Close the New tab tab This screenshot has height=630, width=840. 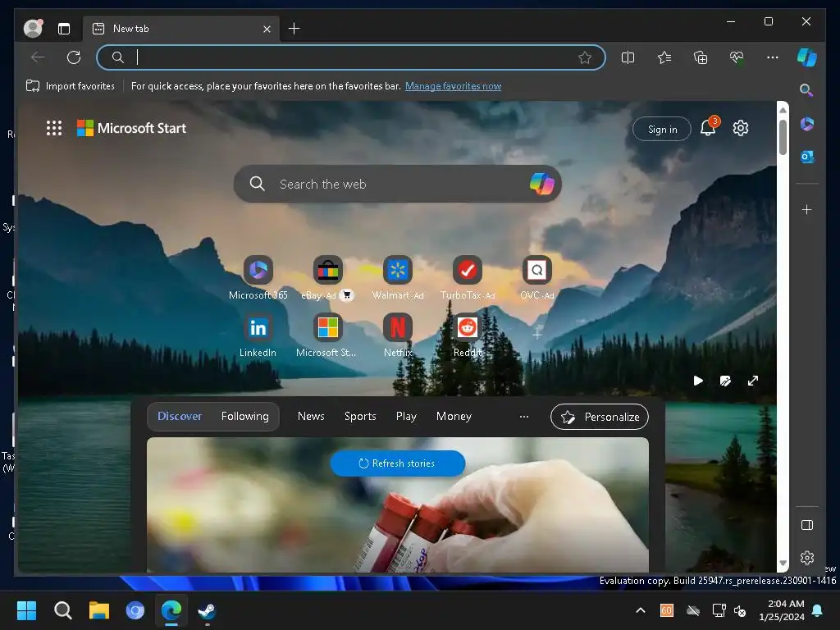[x=267, y=29]
